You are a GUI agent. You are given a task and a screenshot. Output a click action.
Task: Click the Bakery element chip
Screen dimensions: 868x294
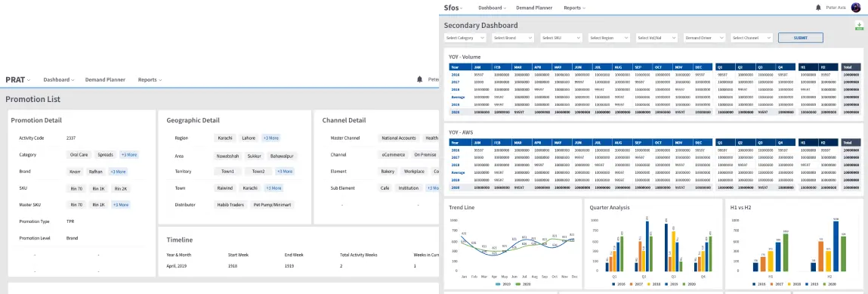[388, 172]
